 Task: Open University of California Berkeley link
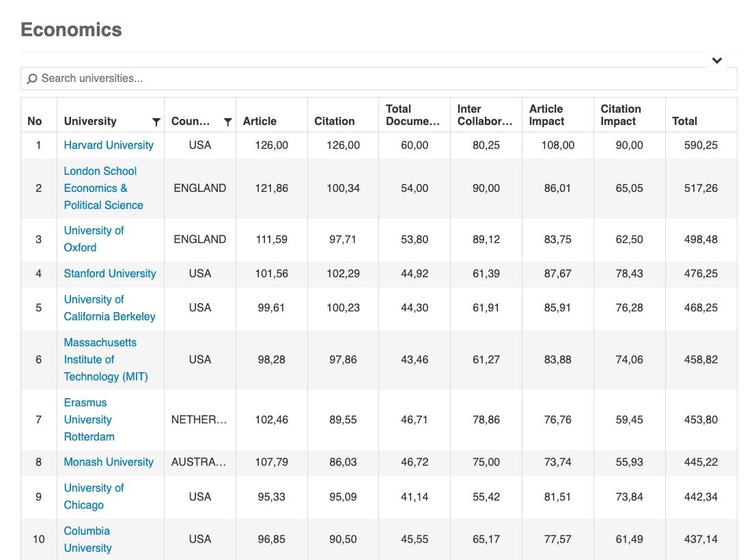tap(109, 308)
